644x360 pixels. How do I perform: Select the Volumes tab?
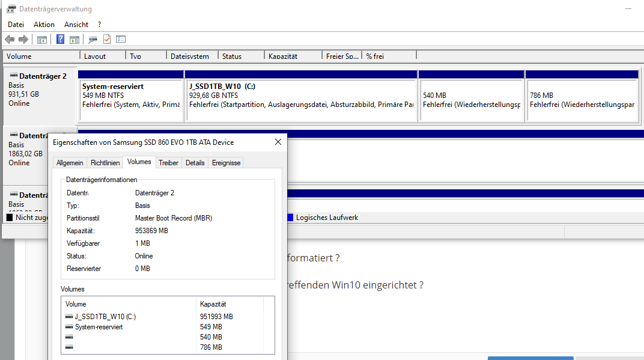pos(139,162)
